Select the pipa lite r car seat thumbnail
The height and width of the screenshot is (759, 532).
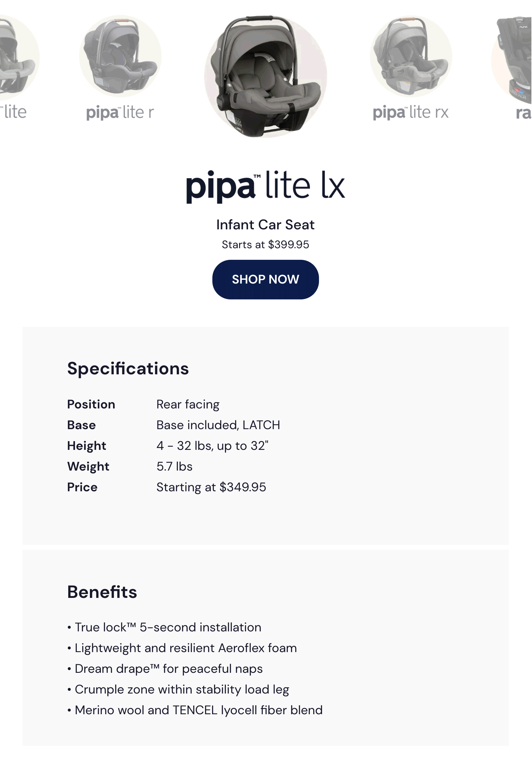tap(120, 56)
